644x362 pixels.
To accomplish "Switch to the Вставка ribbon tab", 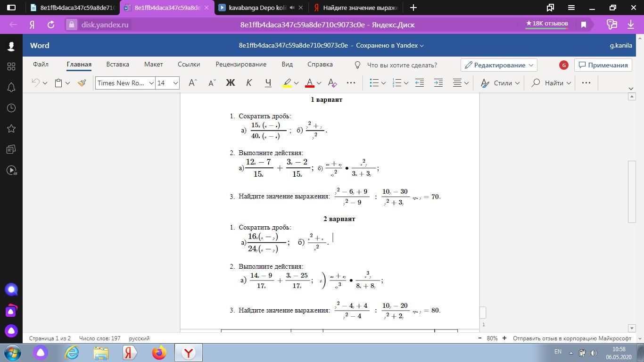I will (117, 65).
